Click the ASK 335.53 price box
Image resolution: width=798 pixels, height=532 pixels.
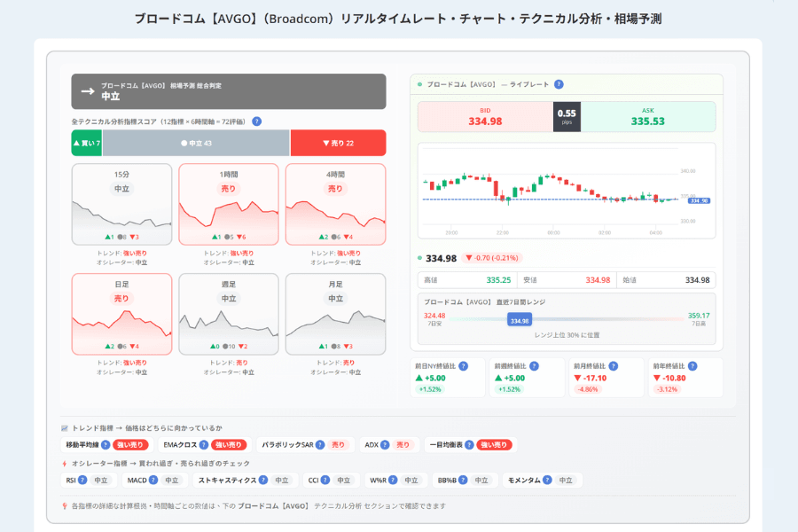pyautogui.click(x=648, y=117)
